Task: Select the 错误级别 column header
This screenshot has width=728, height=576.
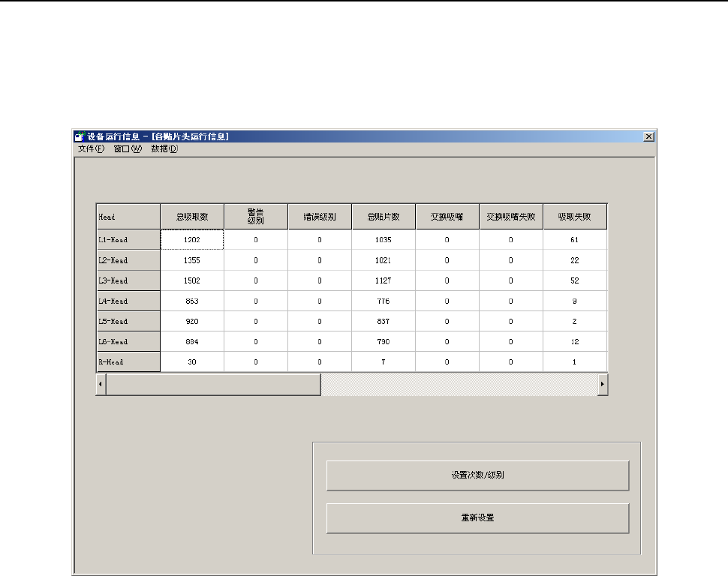Action: click(x=320, y=217)
